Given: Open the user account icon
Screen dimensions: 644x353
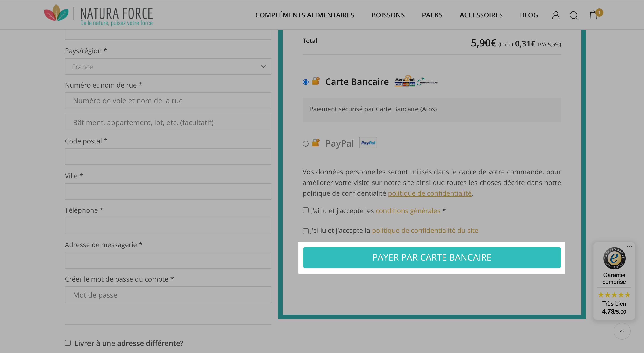Looking at the screenshot, I should coord(555,15).
